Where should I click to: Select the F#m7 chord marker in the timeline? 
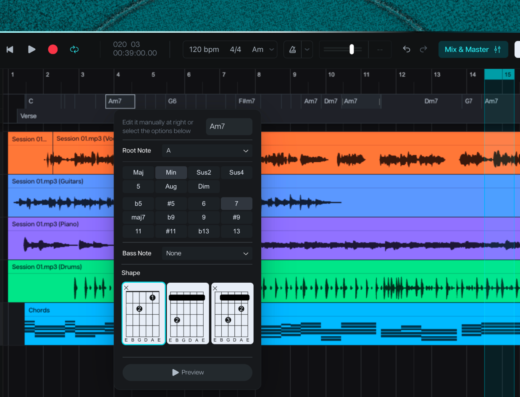(x=247, y=101)
